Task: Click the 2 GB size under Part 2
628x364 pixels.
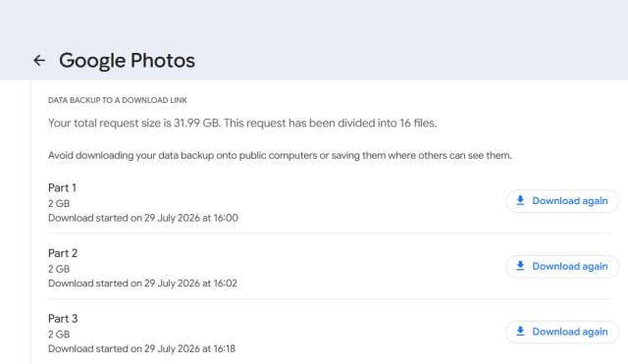Action: [59, 269]
